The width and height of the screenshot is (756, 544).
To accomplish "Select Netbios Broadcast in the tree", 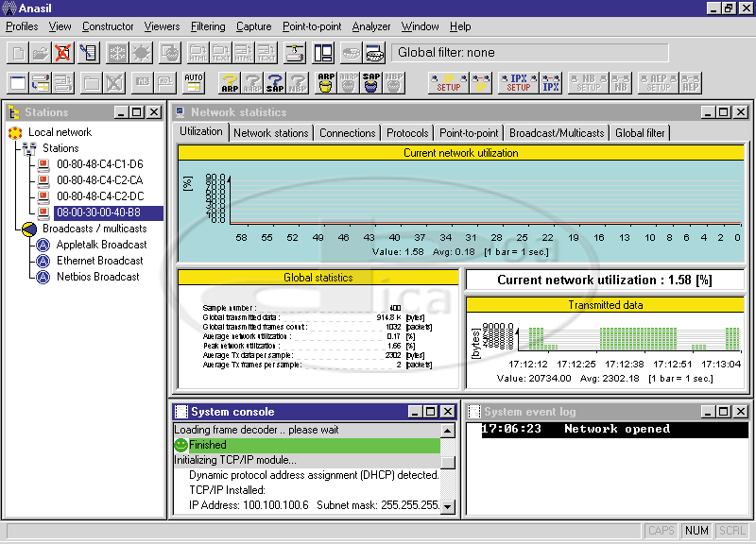I will tap(97, 277).
